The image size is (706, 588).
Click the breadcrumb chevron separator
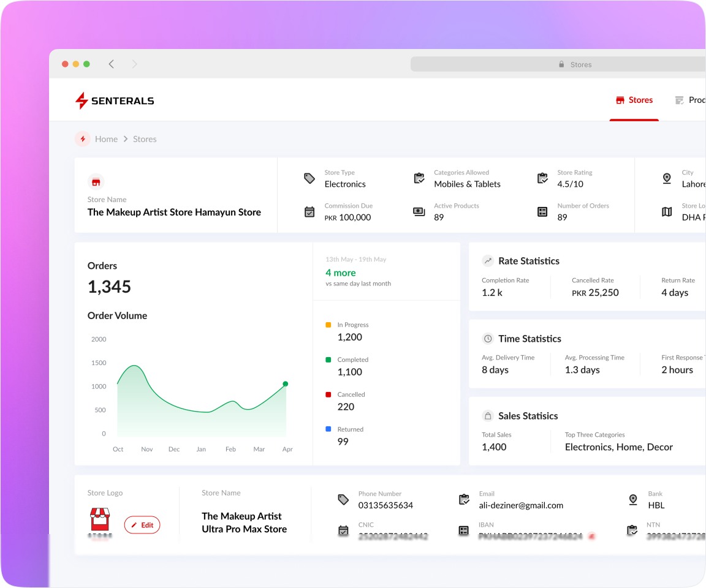[x=126, y=139]
